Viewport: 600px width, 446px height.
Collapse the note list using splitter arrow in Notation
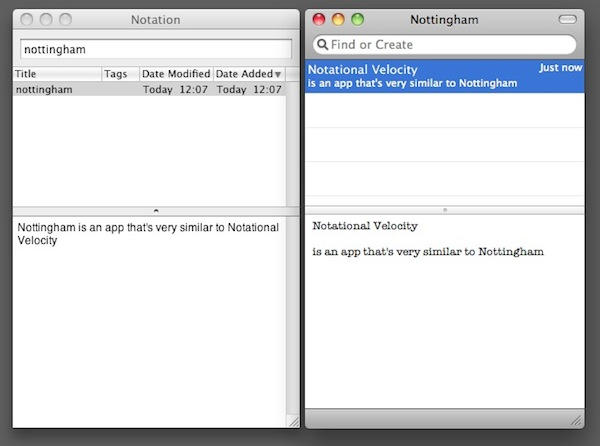tap(155, 210)
